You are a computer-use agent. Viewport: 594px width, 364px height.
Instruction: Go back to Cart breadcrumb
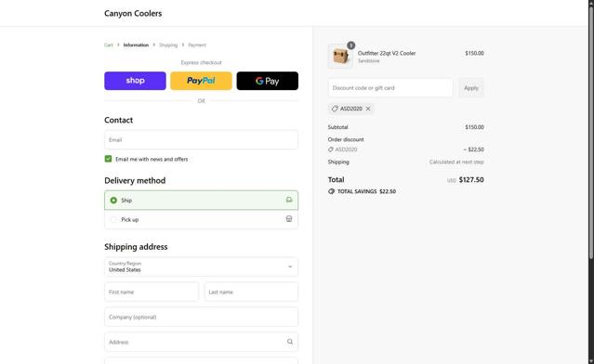pyautogui.click(x=109, y=45)
